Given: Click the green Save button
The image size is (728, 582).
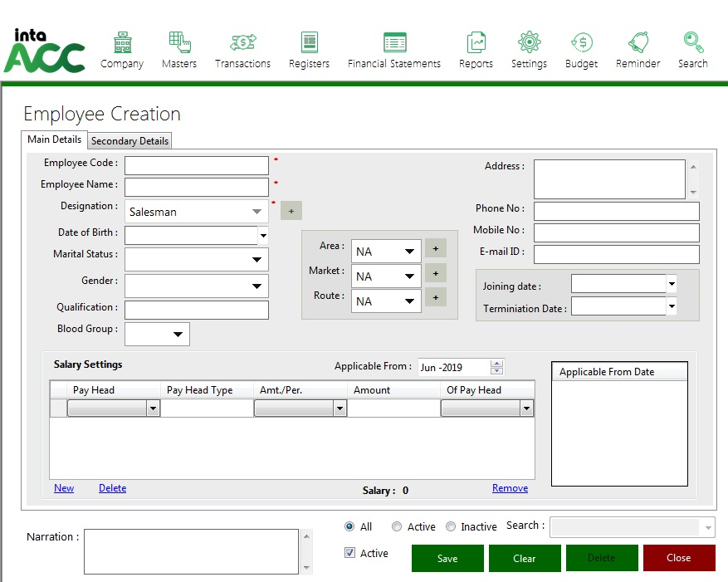Looking at the screenshot, I should pos(447,558).
